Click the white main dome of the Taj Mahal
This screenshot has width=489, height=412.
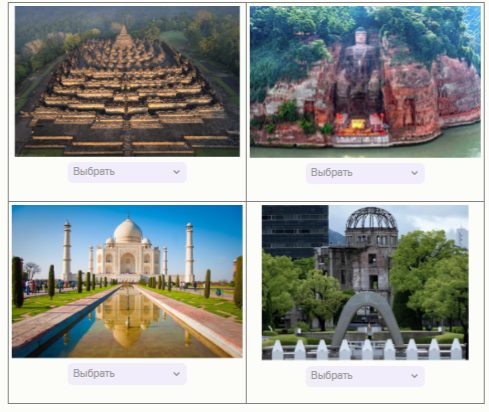pos(128,230)
